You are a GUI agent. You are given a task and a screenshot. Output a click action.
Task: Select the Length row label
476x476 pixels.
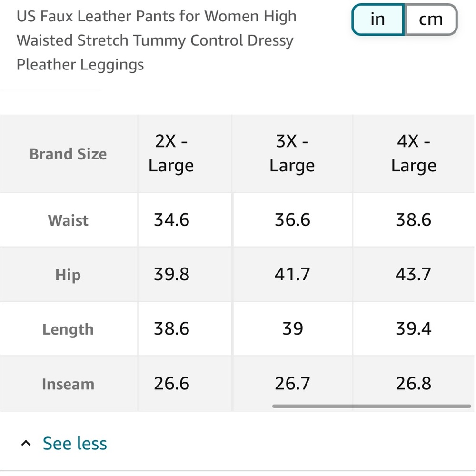tap(68, 328)
